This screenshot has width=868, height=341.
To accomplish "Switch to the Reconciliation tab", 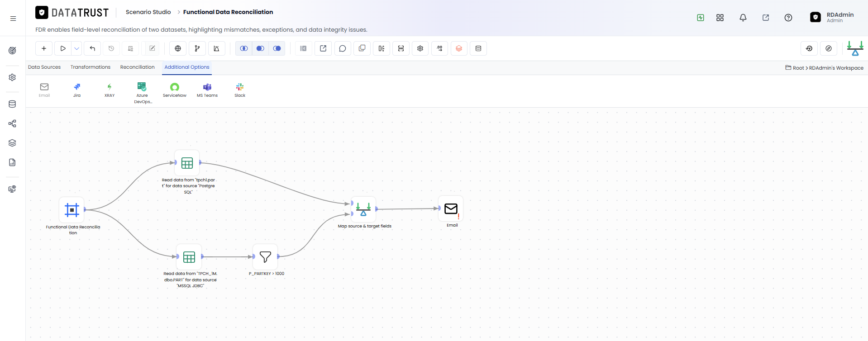I will click(x=138, y=67).
